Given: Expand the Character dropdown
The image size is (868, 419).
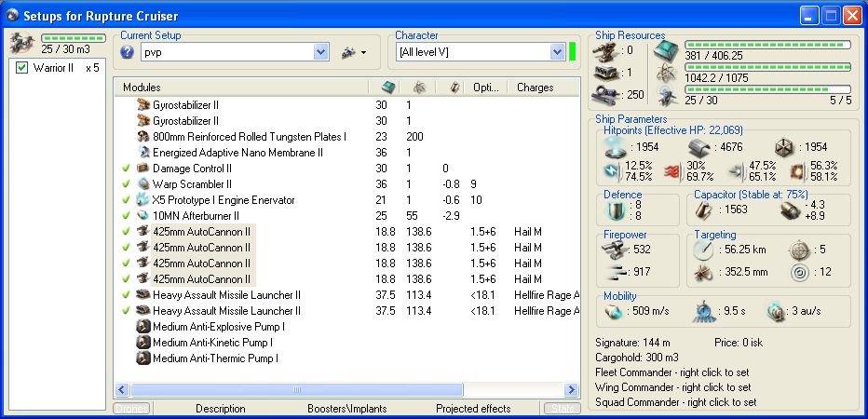Looking at the screenshot, I should [557, 52].
